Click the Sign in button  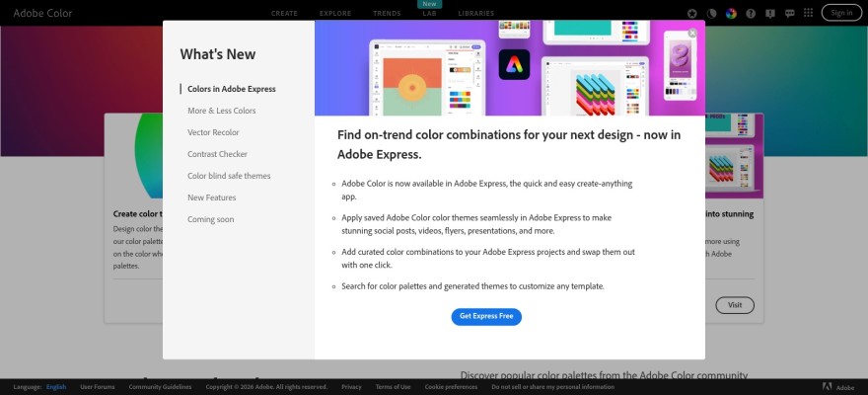click(841, 13)
